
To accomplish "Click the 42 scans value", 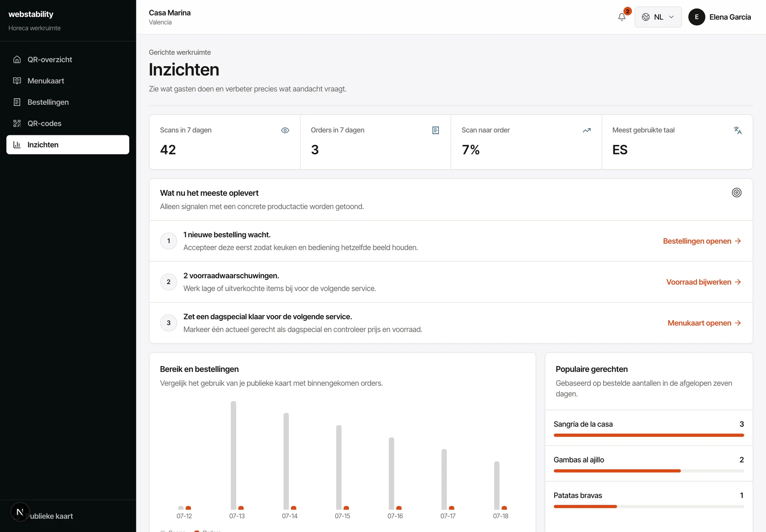I will tap(168, 150).
